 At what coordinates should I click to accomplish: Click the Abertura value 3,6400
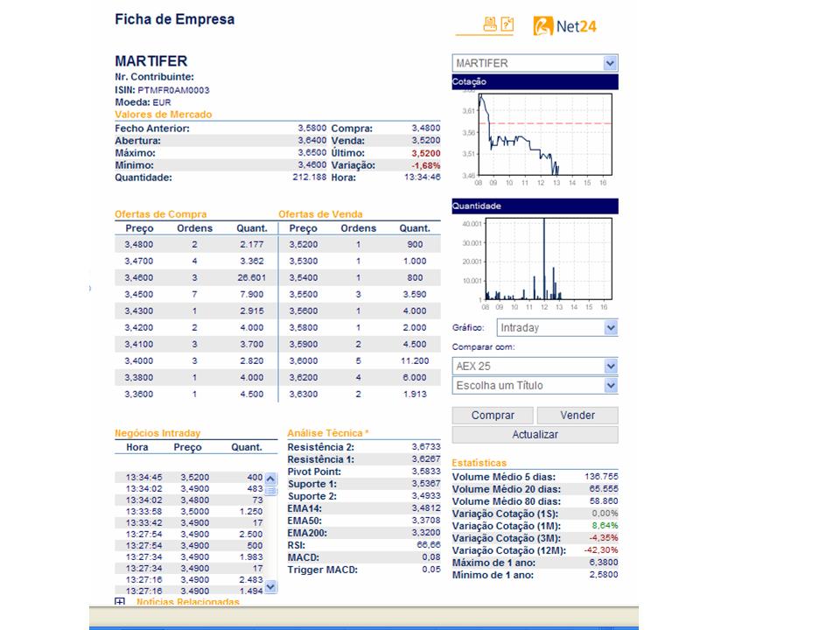312,140
